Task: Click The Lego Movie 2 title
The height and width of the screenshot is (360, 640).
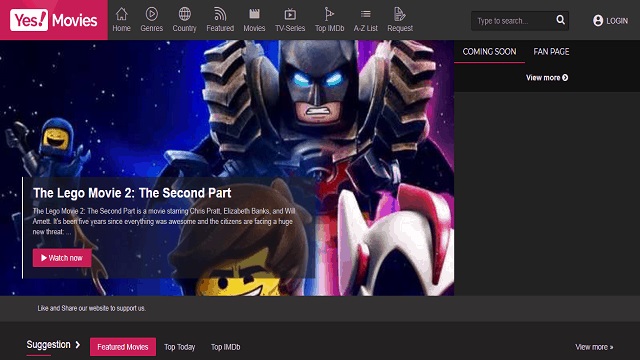Action: point(132,193)
